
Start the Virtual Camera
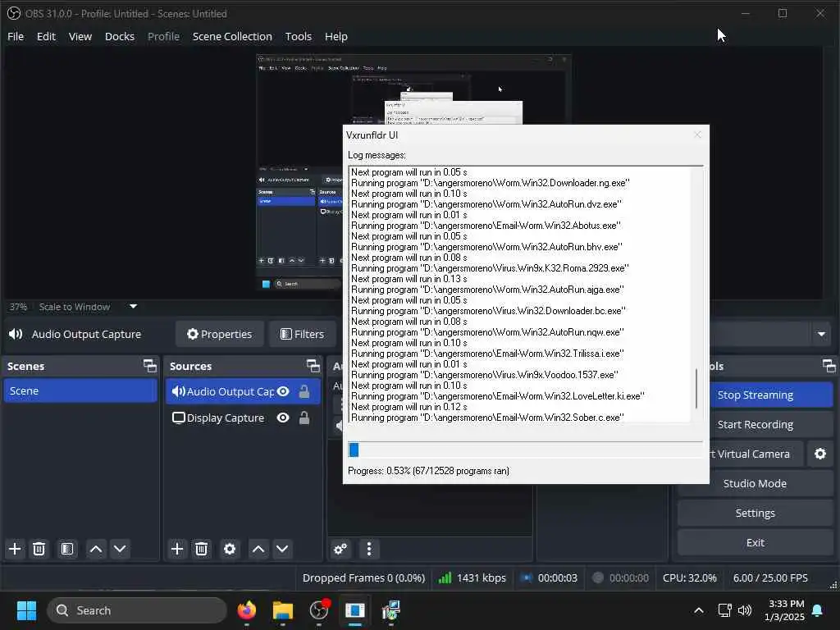[x=756, y=454]
